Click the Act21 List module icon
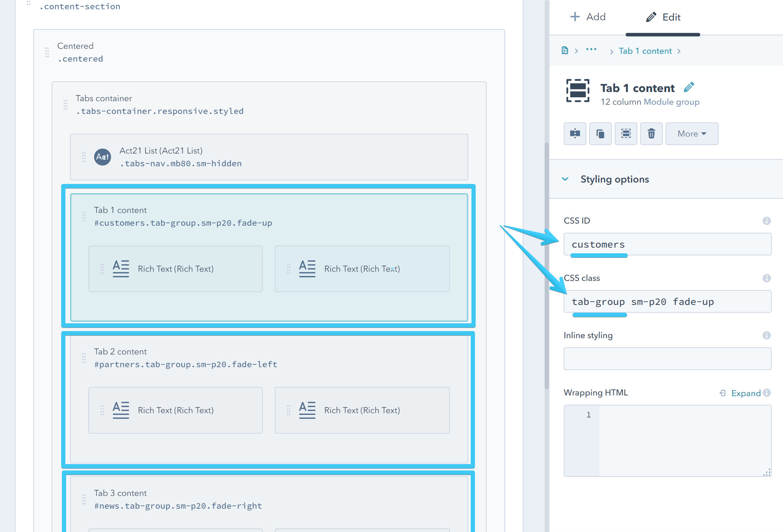 102,157
